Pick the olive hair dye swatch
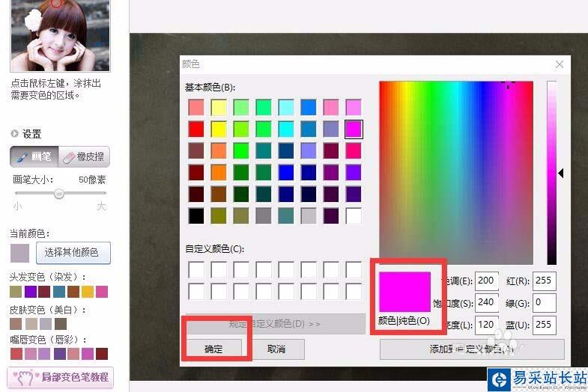This screenshot has height=392, width=588. click(16, 292)
